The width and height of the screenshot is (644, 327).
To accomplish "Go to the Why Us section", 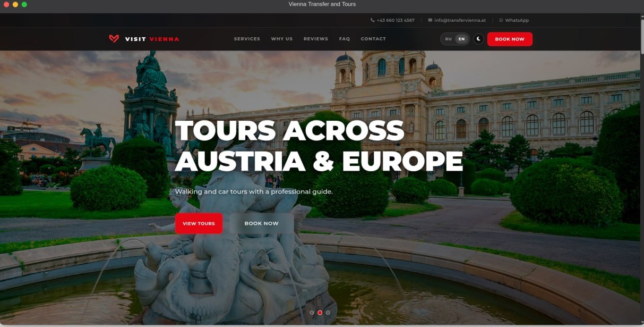I will point(281,39).
